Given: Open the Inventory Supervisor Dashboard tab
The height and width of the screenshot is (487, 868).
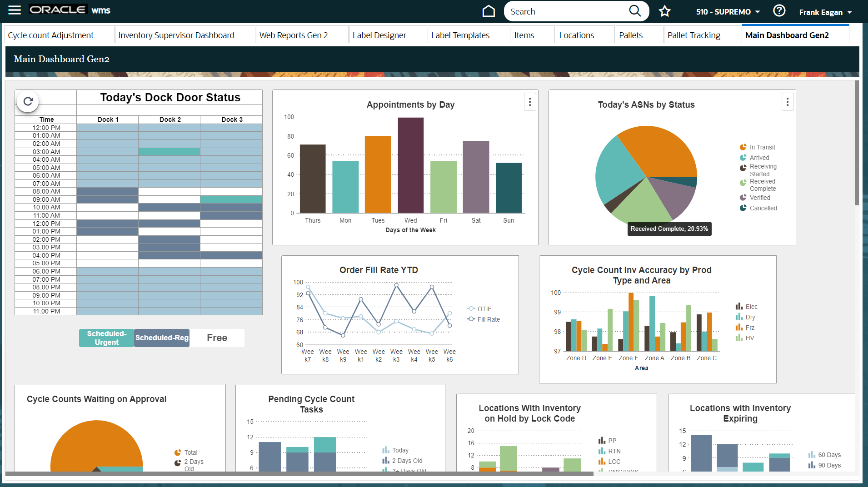Looking at the screenshot, I should pyautogui.click(x=185, y=35).
